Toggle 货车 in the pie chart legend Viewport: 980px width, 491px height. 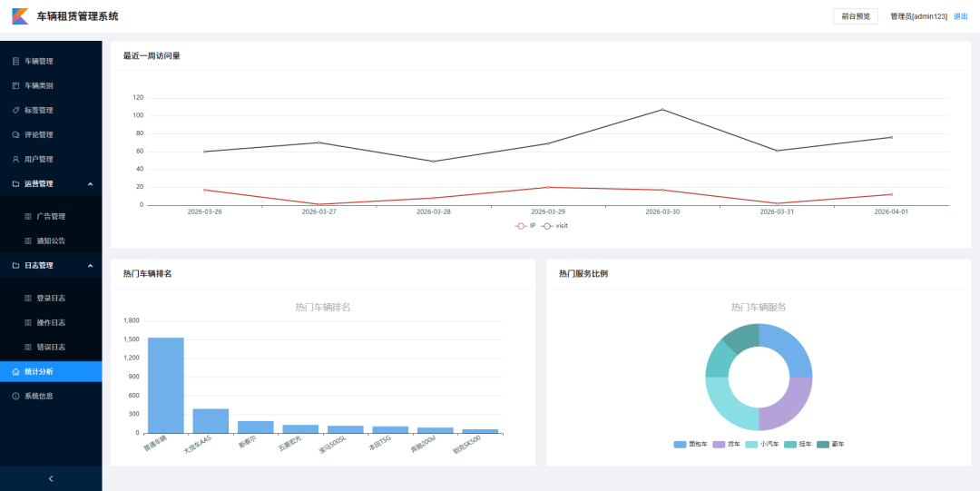click(x=728, y=444)
